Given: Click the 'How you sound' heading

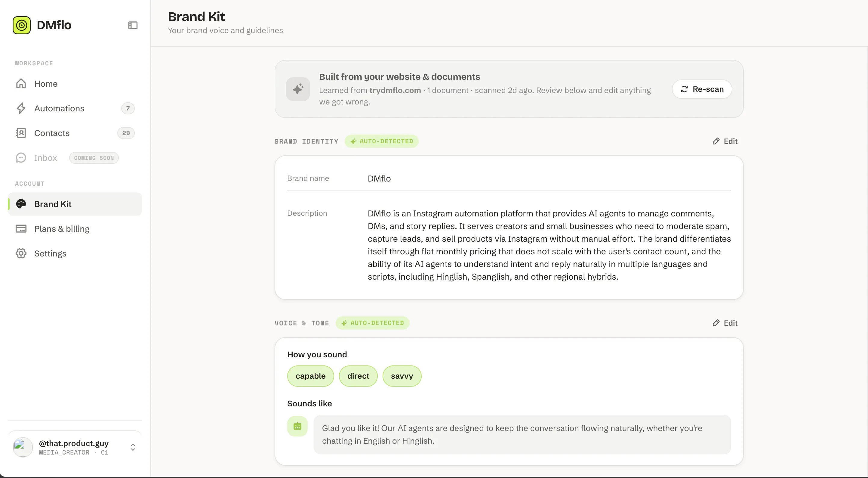Looking at the screenshot, I should pyautogui.click(x=317, y=355).
